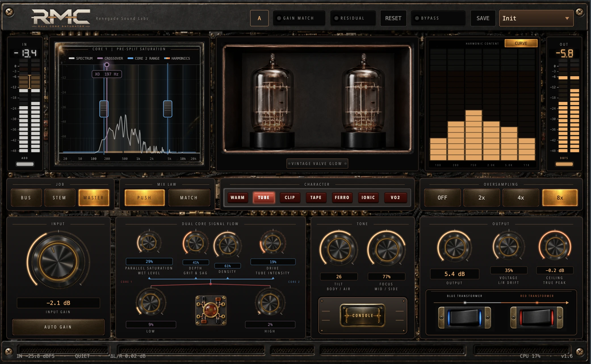Click the Drive Tube Intensity knob
The width and height of the screenshot is (591, 364).
(273, 243)
